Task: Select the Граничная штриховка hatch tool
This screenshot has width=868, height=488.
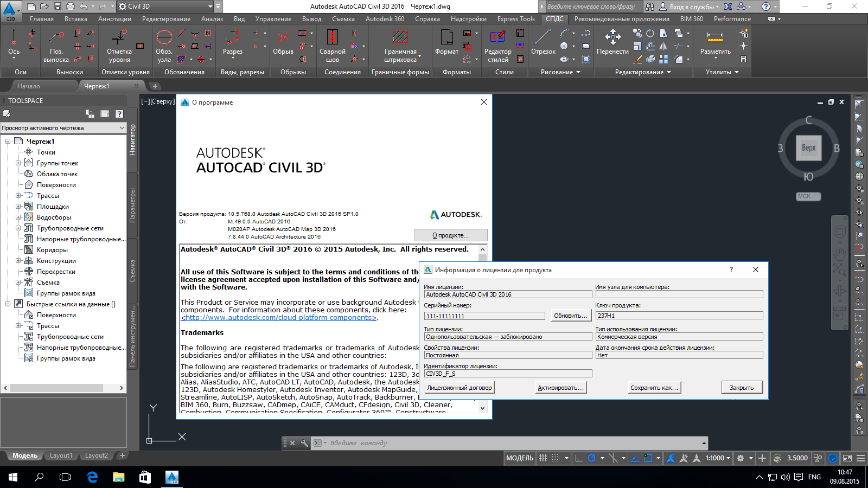Action: [400, 46]
